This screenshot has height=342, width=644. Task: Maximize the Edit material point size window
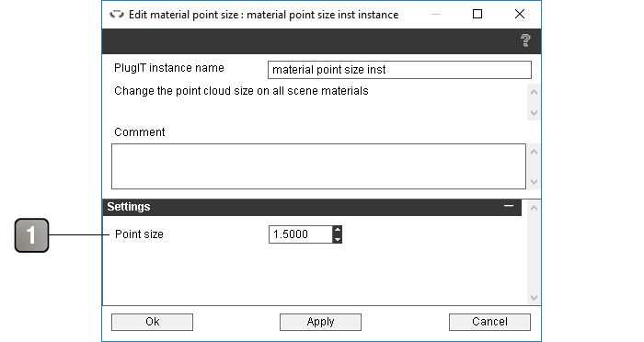(x=477, y=15)
